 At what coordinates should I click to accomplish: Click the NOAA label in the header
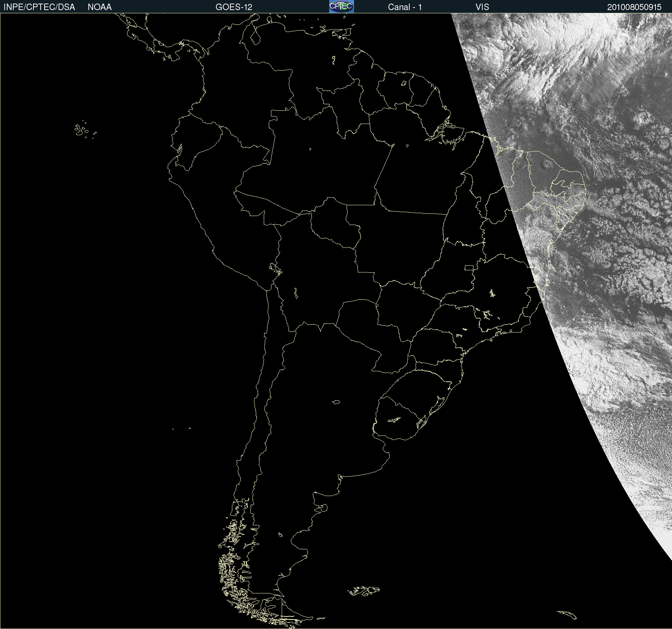pos(100,7)
